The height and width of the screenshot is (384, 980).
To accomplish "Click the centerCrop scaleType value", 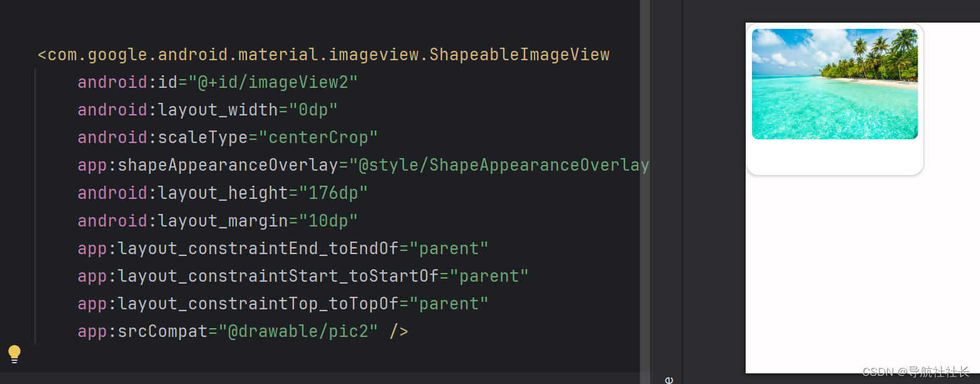I will pyautogui.click(x=320, y=137).
